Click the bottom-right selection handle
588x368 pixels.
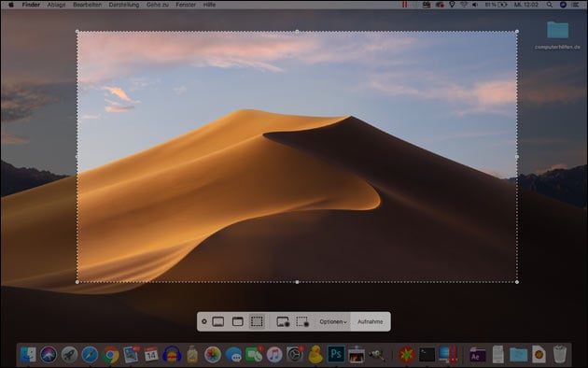[517, 282]
